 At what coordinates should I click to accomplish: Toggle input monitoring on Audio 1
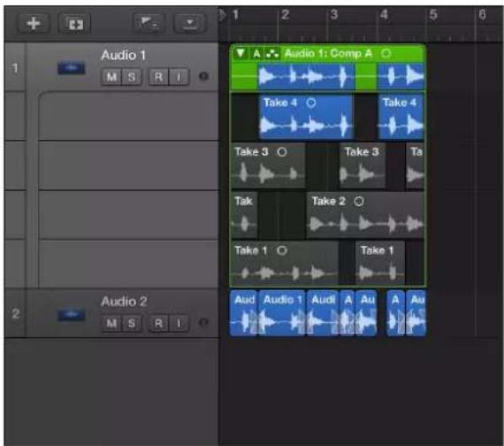[x=179, y=77]
